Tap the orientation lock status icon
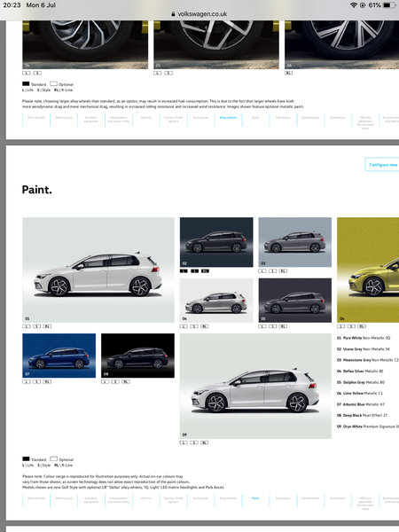 (x=363, y=5)
